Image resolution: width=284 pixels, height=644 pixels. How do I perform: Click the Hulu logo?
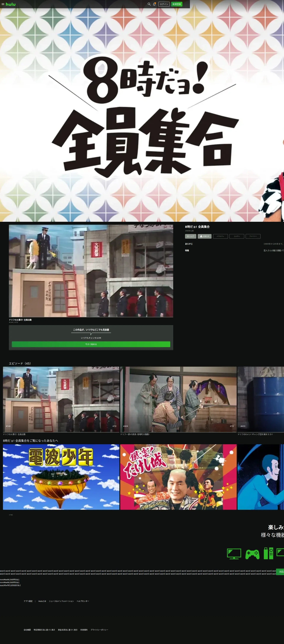[x=11, y=4]
